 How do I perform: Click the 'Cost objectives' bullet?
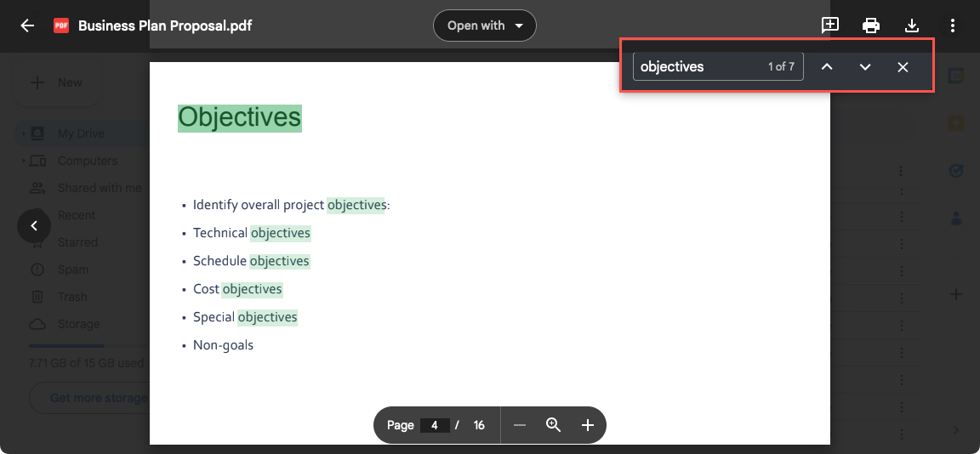pos(237,289)
